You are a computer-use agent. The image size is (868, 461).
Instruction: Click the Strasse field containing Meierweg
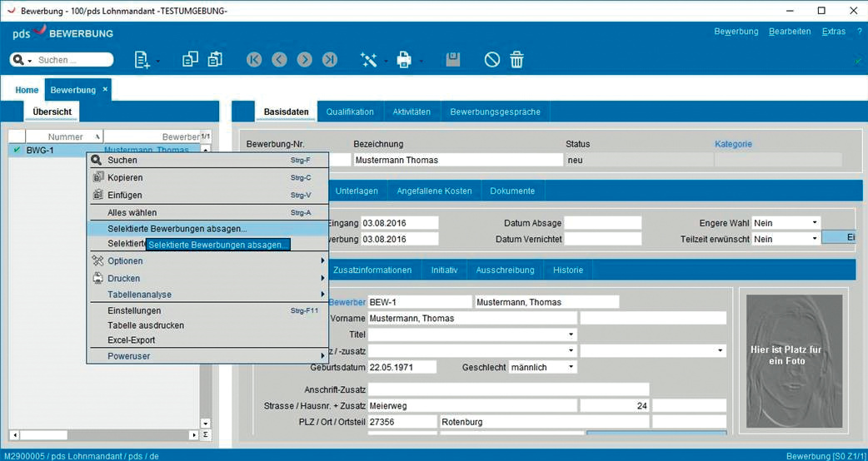pyautogui.click(x=471, y=405)
